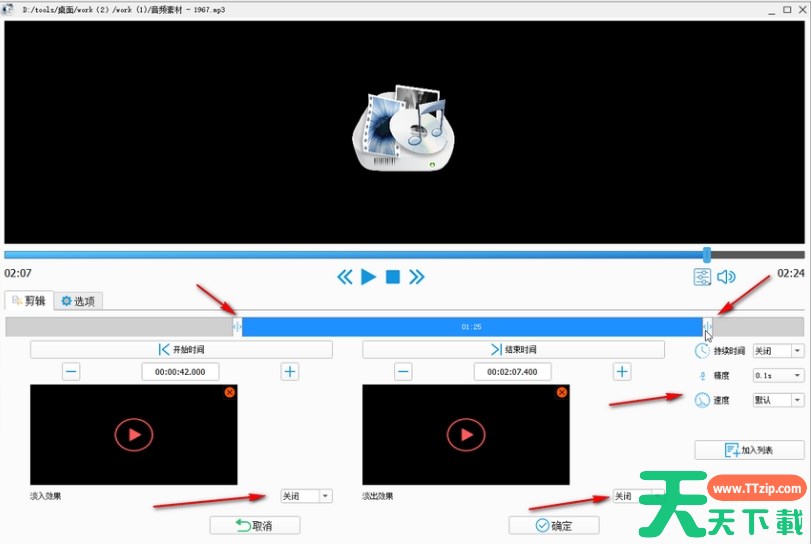The height and width of the screenshot is (544, 811).
Task: Increase start time with plus button
Action: point(290,372)
